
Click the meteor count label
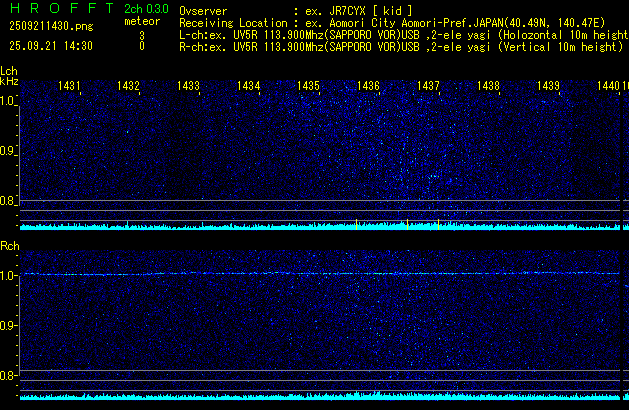click(x=141, y=20)
